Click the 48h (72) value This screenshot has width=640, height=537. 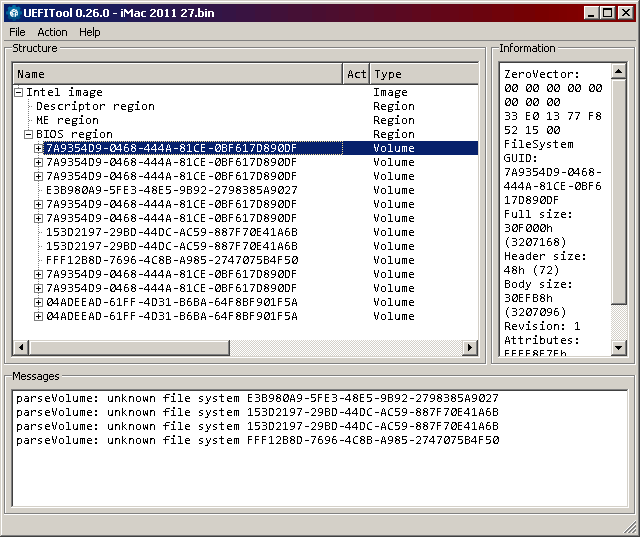tap(531, 270)
